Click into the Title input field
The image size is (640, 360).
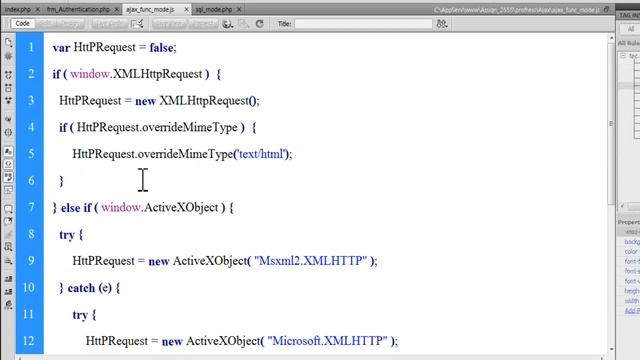pyautogui.click(x=363, y=24)
